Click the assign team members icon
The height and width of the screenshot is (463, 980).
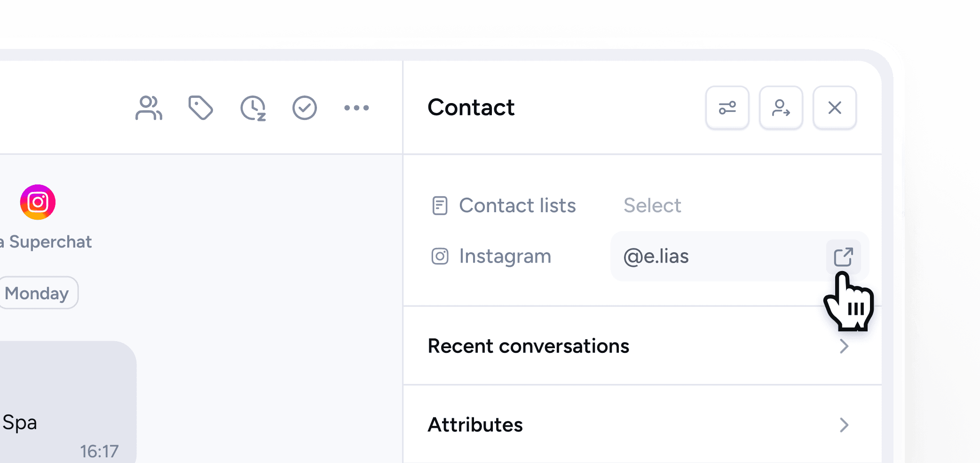[149, 108]
